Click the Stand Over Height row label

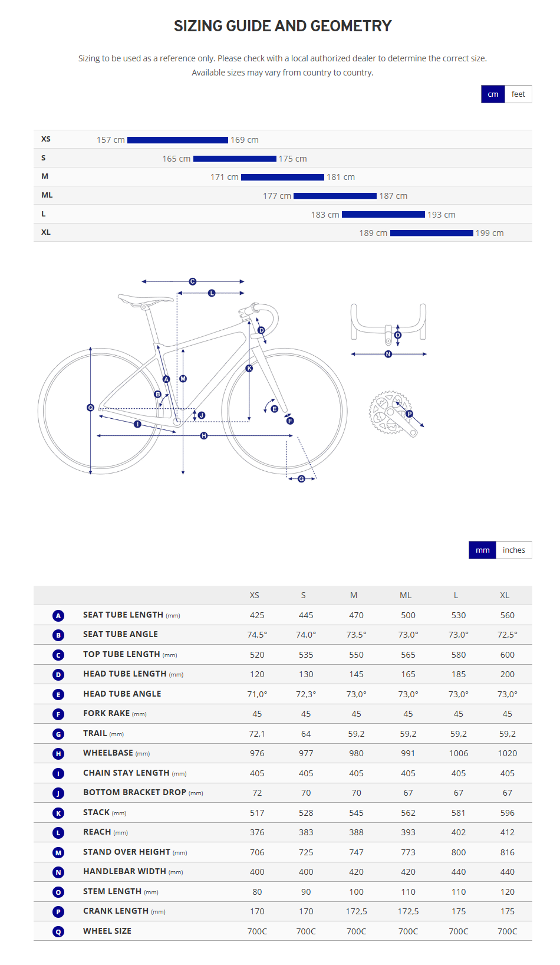[127, 852]
